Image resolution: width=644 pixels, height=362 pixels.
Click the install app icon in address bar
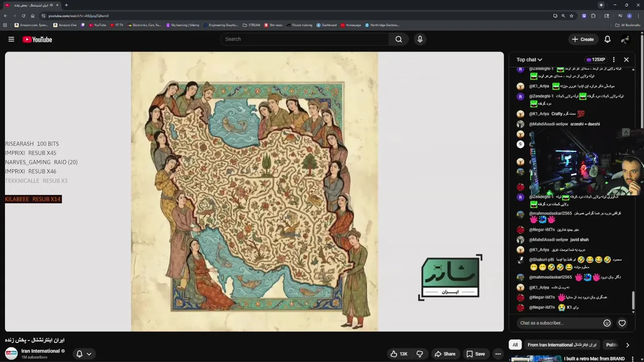pyautogui.click(x=555, y=16)
